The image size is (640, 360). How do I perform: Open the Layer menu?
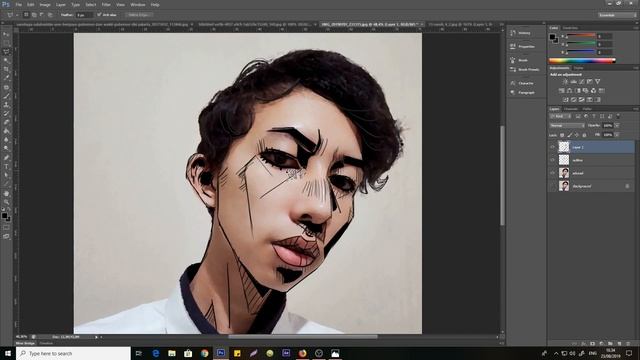[x=60, y=5]
